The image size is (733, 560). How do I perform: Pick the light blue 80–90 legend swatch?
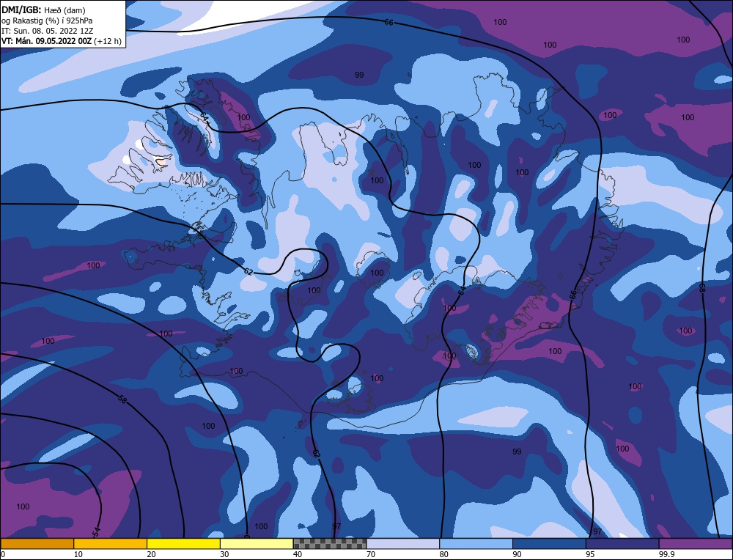point(476,543)
